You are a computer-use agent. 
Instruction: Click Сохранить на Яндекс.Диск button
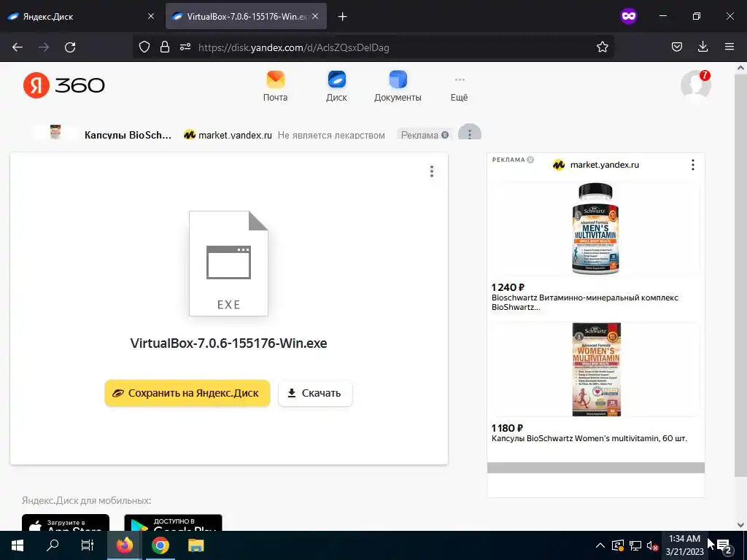point(187,393)
